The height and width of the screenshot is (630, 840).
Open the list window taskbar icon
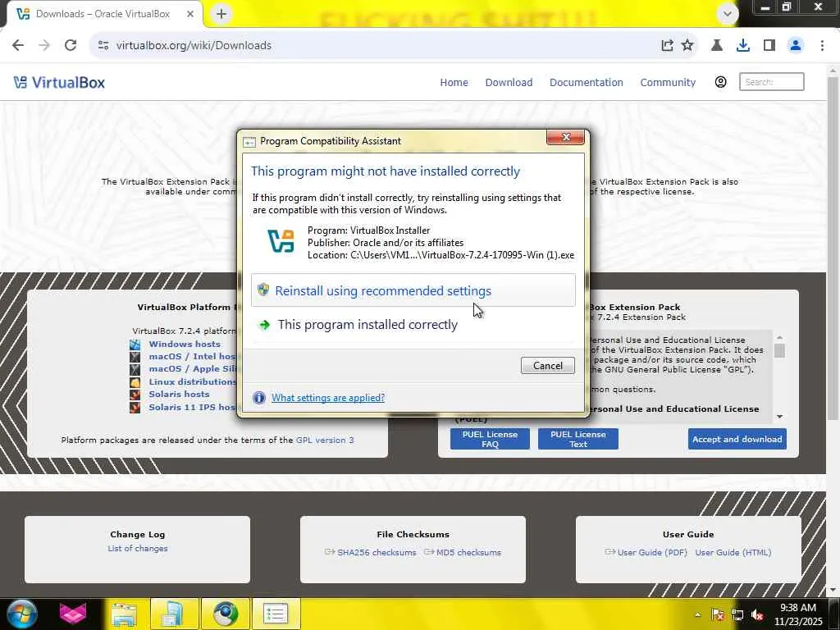(276, 614)
